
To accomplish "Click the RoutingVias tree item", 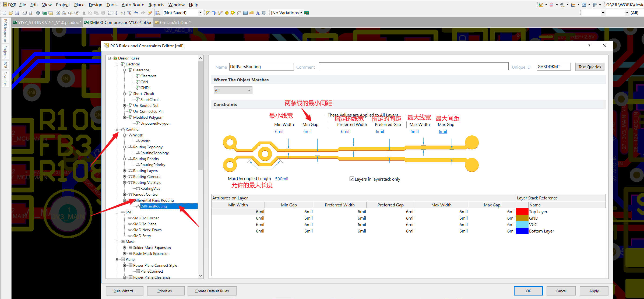I will point(150,188).
